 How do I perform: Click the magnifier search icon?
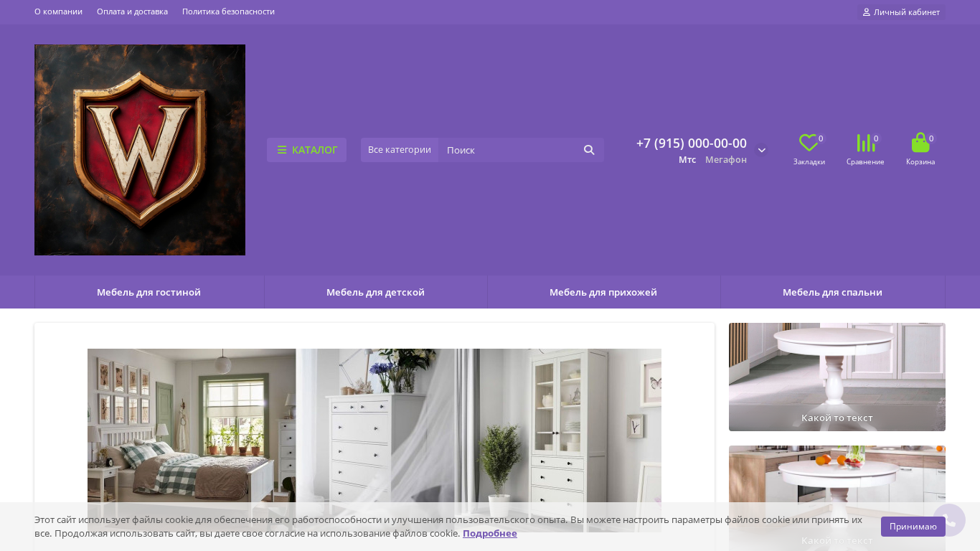tap(589, 150)
